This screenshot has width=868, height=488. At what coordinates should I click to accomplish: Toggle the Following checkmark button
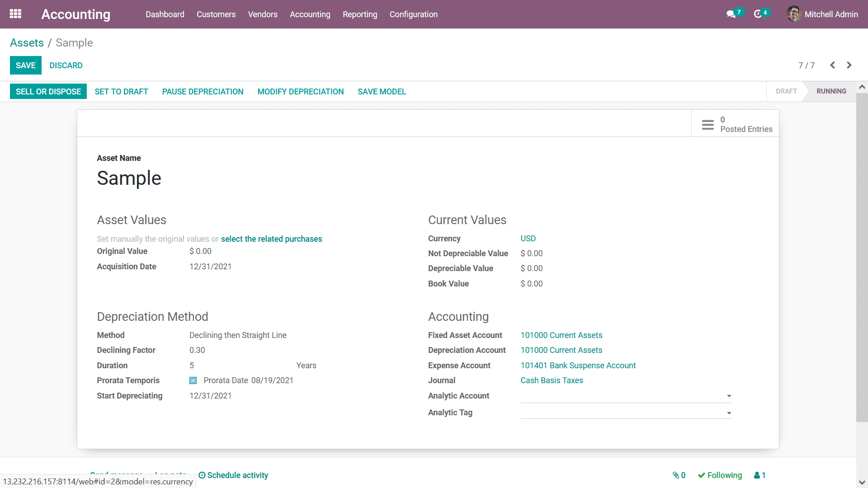point(720,475)
